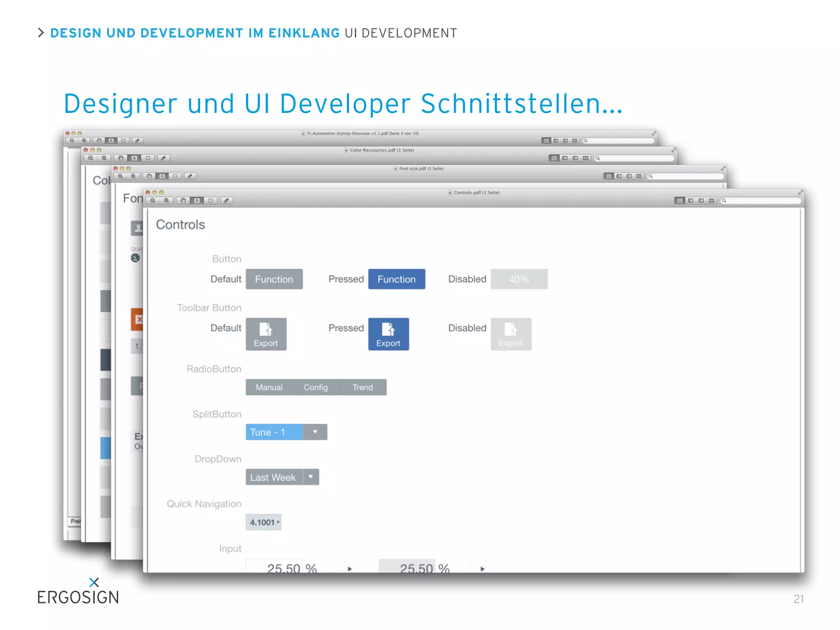
Task: Click the Controls page heading
Action: [x=180, y=225]
